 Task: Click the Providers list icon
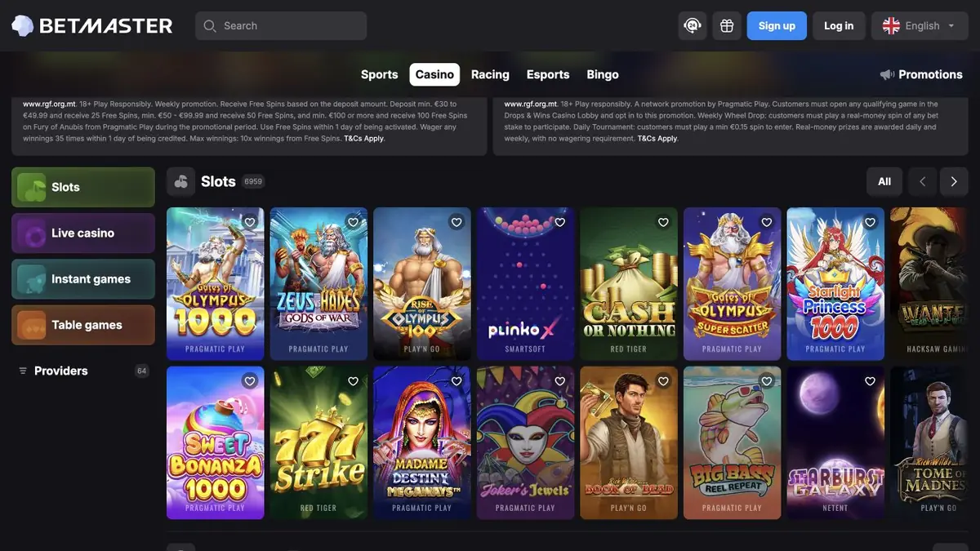(x=23, y=371)
